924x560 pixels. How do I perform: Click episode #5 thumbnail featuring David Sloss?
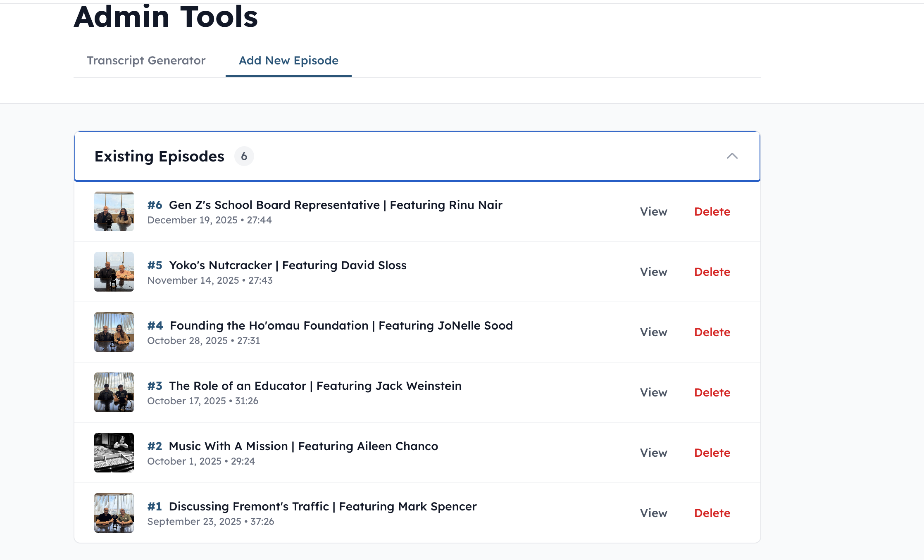pyautogui.click(x=114, y=272)
